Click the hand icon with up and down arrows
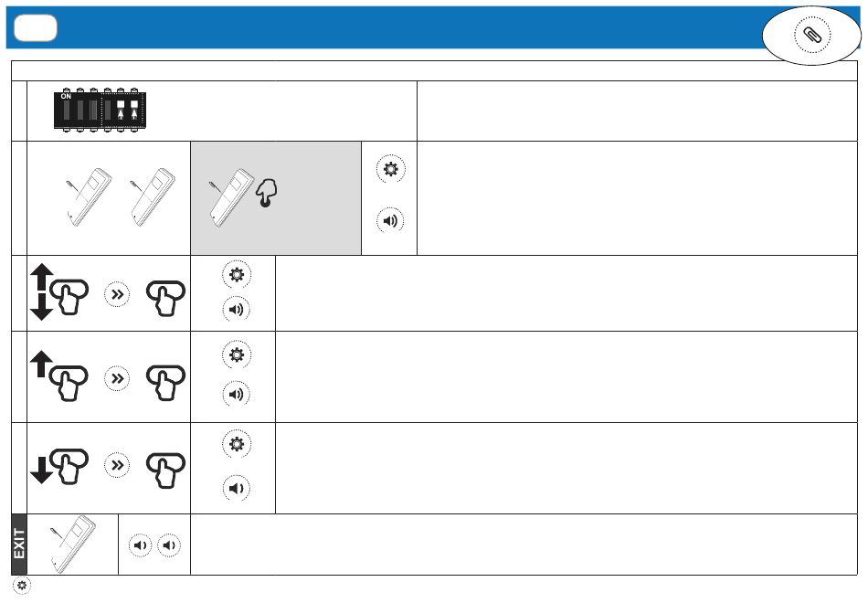Viewport: 868px width, 603px height. pos(59,291)
